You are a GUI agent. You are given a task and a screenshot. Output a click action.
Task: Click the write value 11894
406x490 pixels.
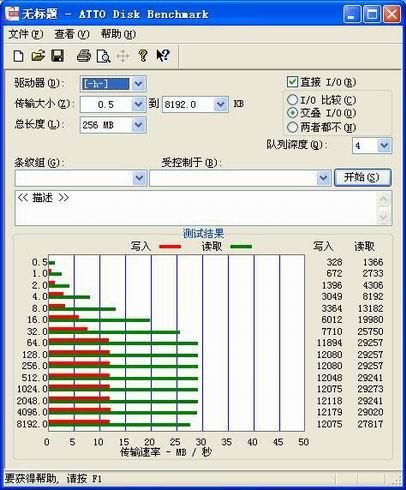point(329,343)
